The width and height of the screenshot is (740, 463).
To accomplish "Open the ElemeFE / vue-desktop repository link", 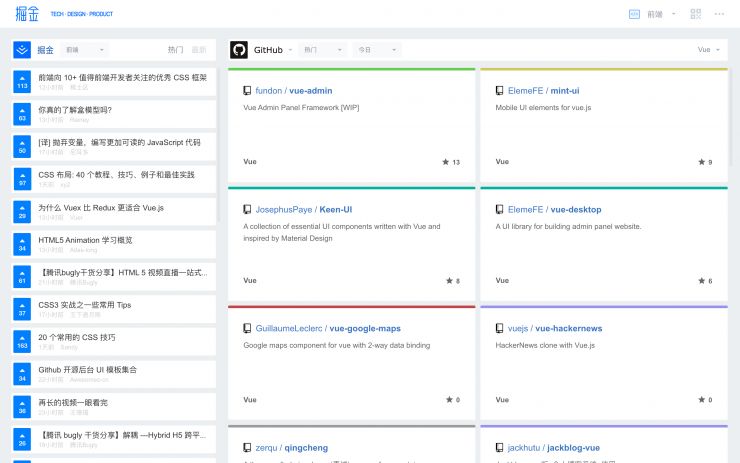I will point(555,210).
